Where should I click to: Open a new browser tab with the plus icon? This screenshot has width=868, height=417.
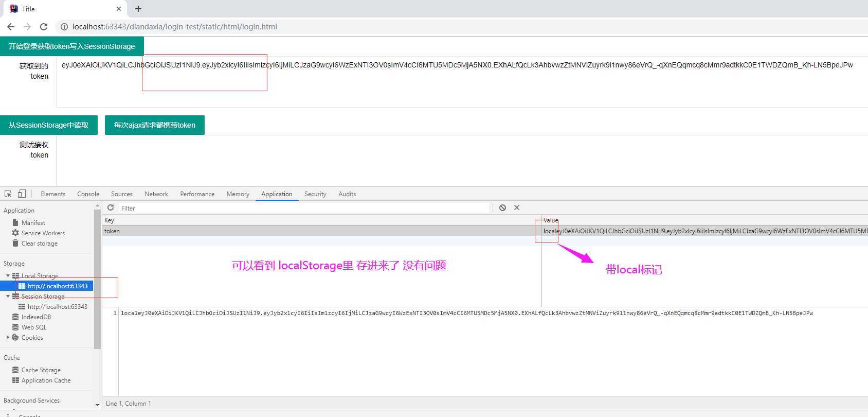(138, 9)
